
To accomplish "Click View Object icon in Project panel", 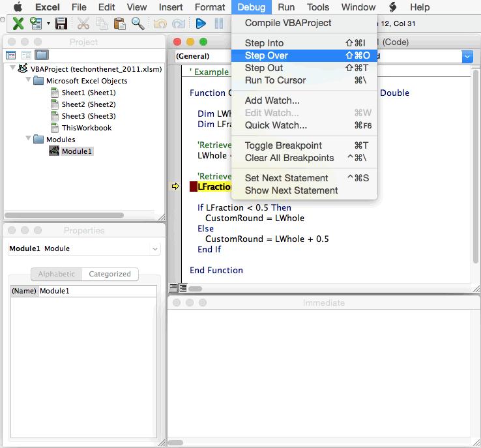I will point(26,55).
